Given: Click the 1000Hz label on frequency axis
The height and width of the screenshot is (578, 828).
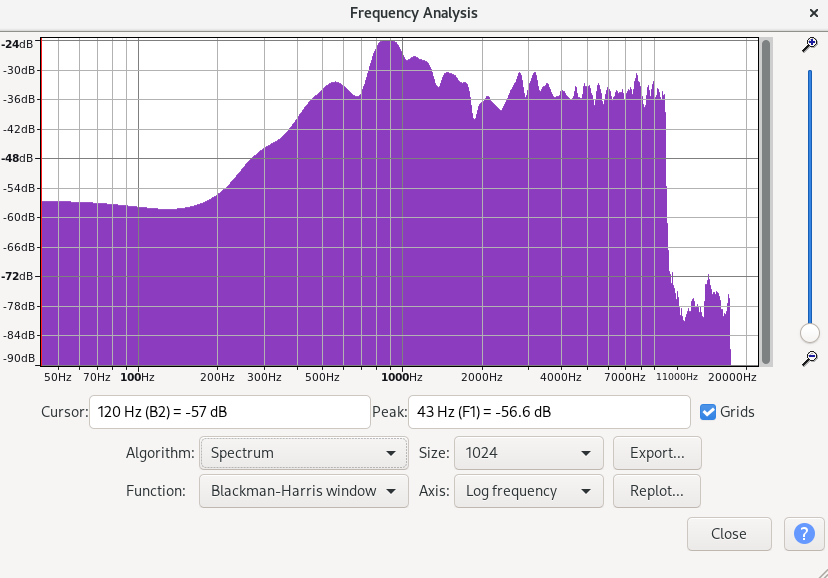Looking at the screenshot, I should pos(402,377).
